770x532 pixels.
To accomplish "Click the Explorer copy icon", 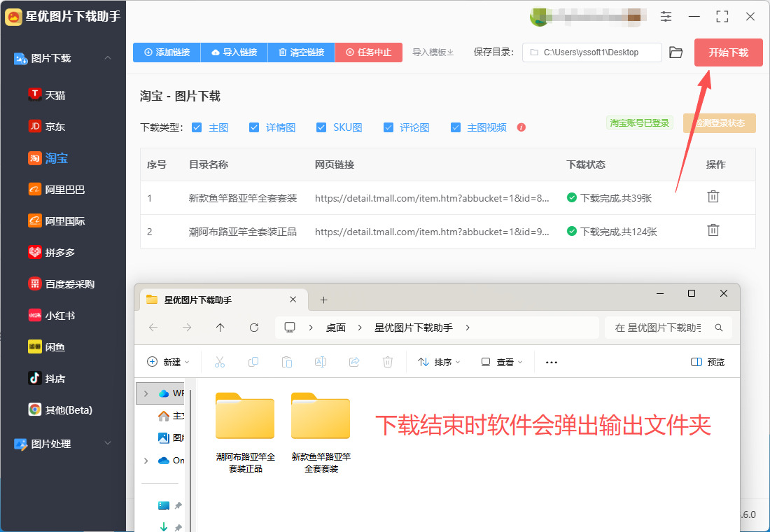I will click(253, 362).
